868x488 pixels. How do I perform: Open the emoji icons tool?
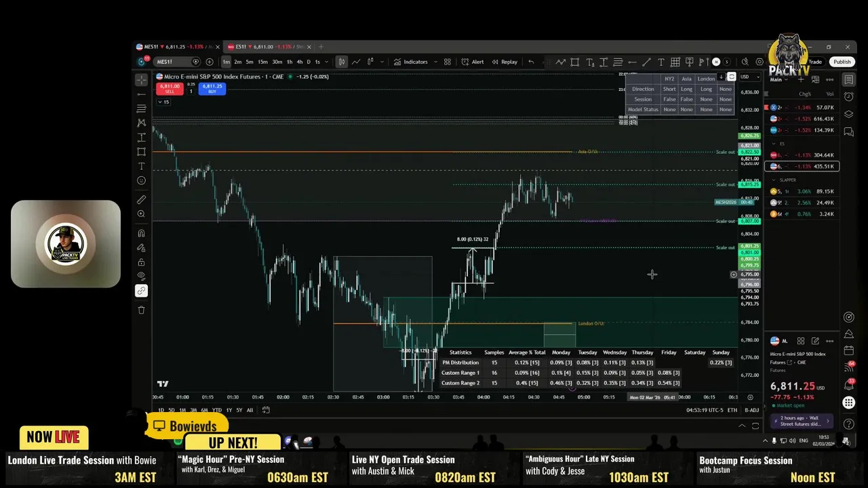[141, 180]
